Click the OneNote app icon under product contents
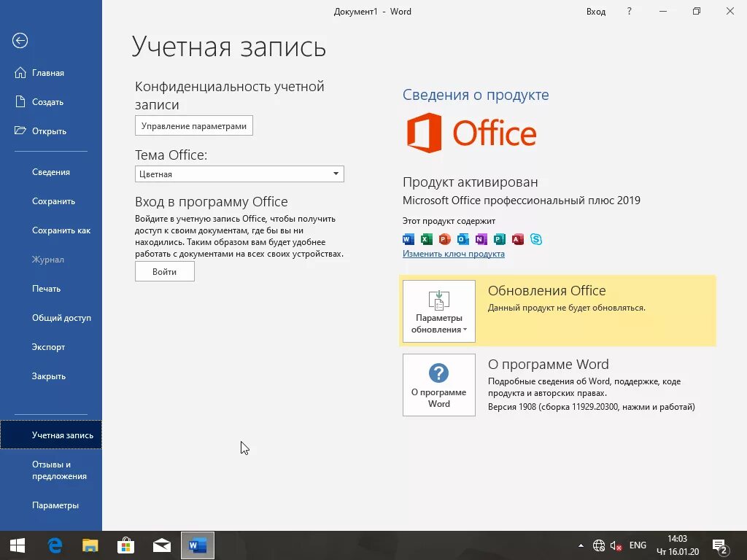Screen dimensions: 747x560 pos(481,239)
